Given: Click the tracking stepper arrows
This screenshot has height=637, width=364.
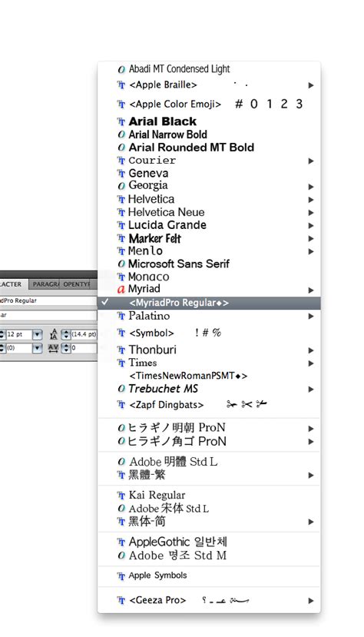Looking at the screenshot, I should click(66, 348).
